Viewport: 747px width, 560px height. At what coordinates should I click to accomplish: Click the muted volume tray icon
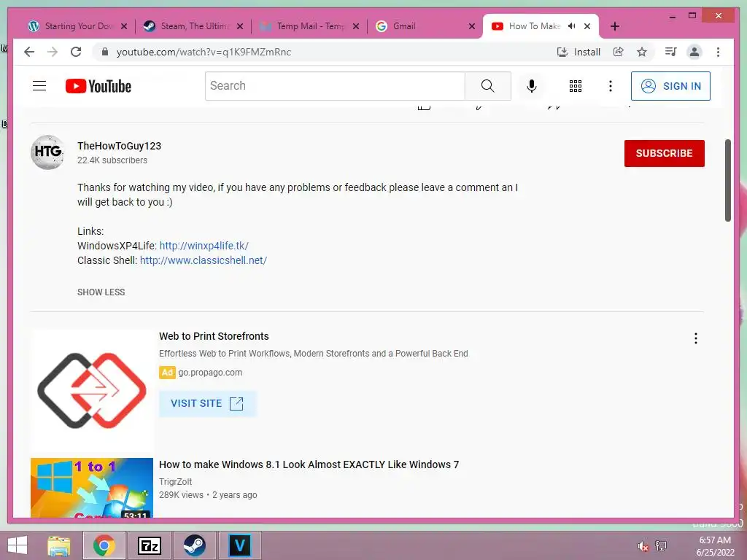point(643,546)
